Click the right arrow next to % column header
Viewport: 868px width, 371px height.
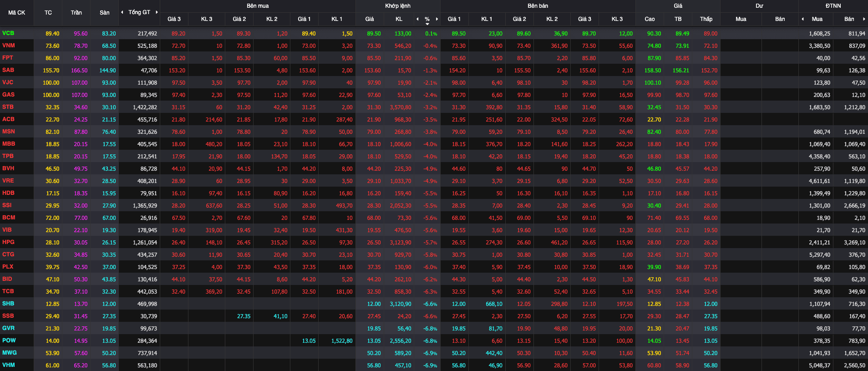pyautogui.click(x=437, y=19)
